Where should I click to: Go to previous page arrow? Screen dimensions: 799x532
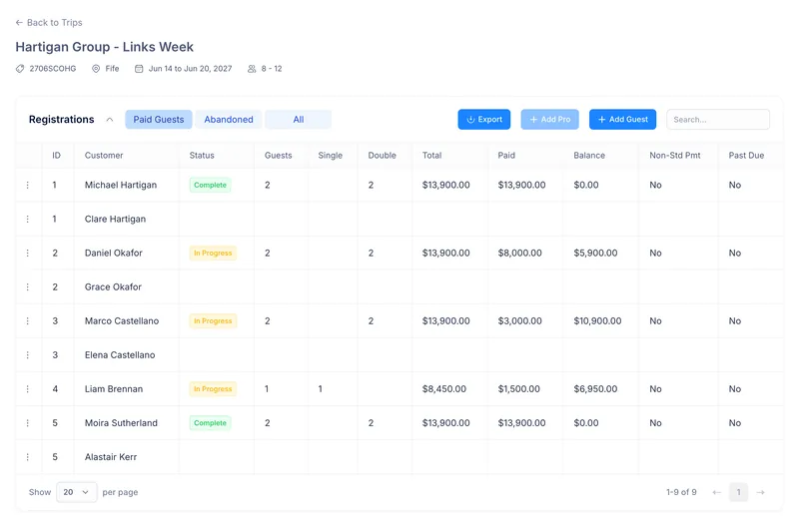(716, 492)
